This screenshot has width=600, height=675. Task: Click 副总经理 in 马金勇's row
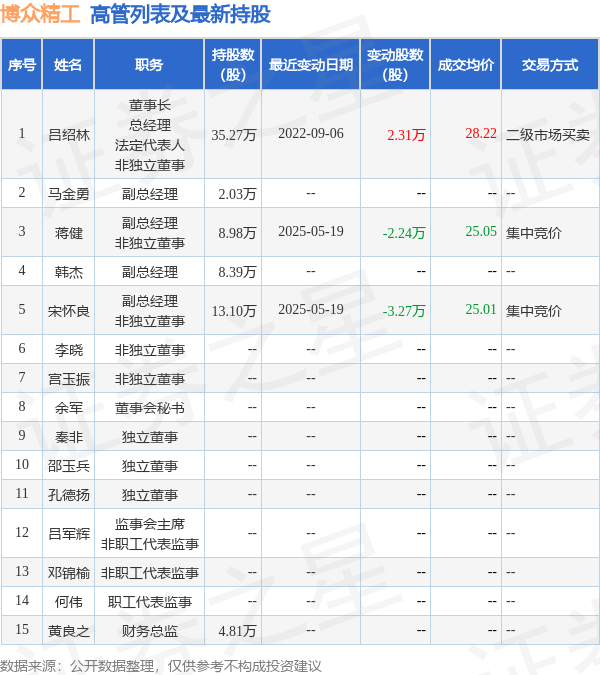[x=150, y=194]
